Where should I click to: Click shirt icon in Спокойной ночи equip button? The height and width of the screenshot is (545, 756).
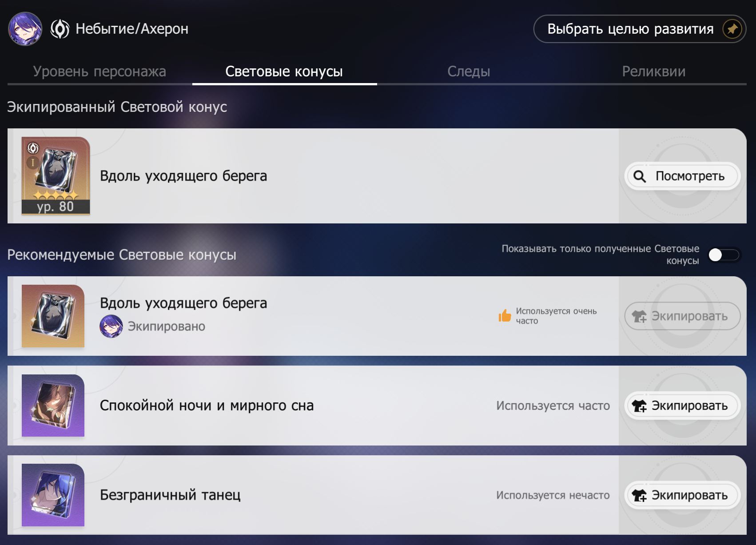pyautogui.click(x=640, y=406)
